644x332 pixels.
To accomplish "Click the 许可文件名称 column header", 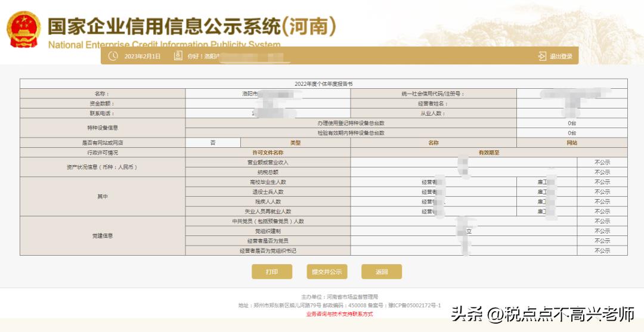I will [268, 153].
